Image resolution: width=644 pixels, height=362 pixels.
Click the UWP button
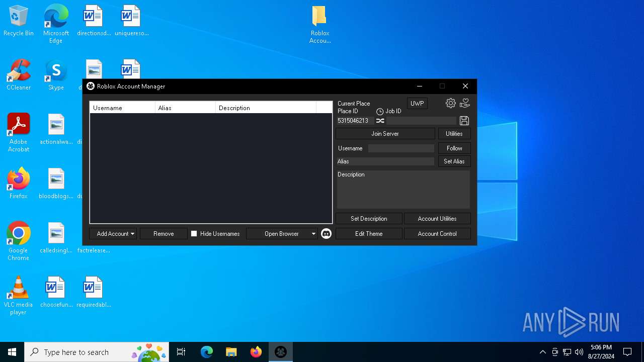tap(417, 104)
